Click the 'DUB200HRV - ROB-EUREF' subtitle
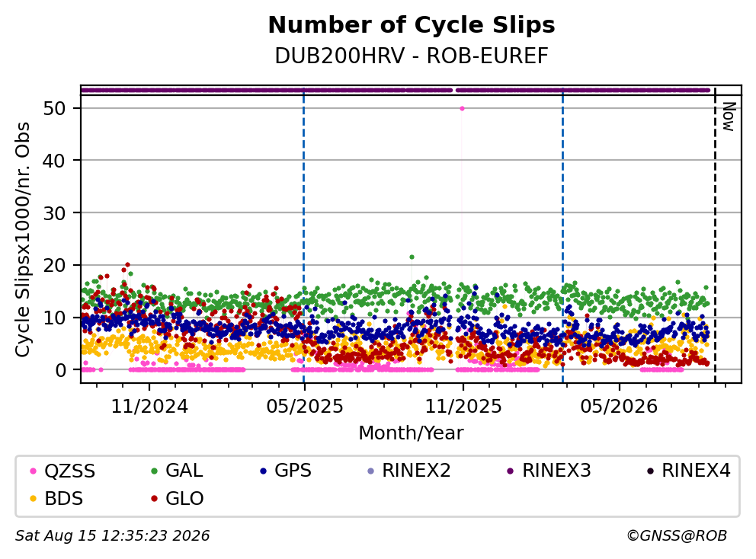Image resolution: width=756 pixels, height=559 pixels. [x=412, y=56]
